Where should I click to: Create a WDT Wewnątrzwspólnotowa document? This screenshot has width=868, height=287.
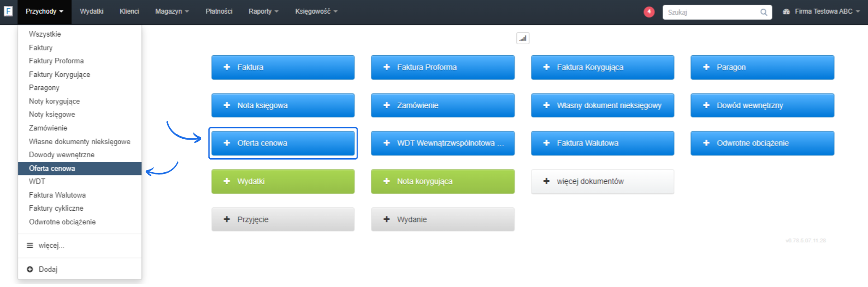(x=443, y=143)
